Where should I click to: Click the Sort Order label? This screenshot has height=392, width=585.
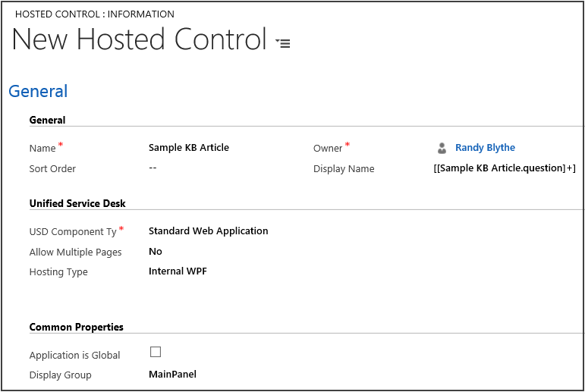coord(52,168)
